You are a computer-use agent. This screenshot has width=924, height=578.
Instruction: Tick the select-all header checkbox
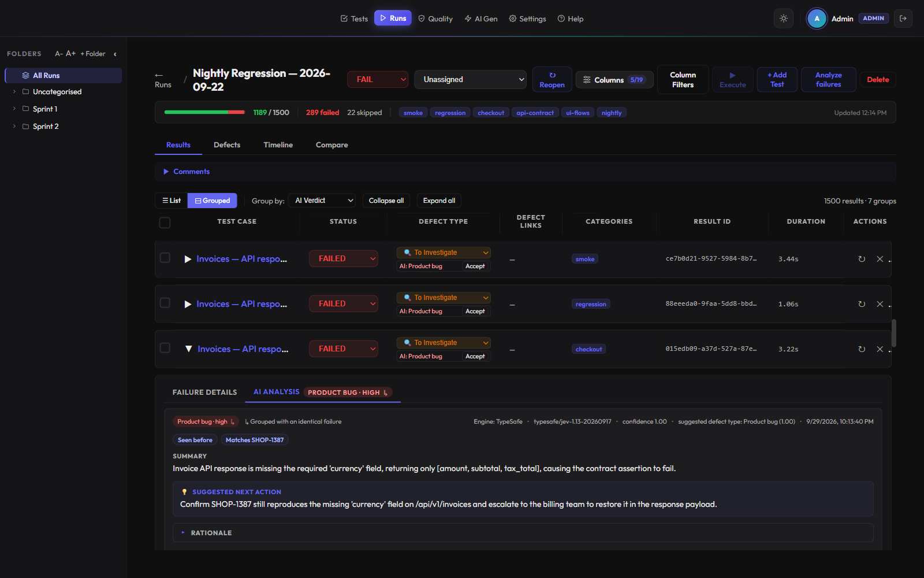click(165, 223)
